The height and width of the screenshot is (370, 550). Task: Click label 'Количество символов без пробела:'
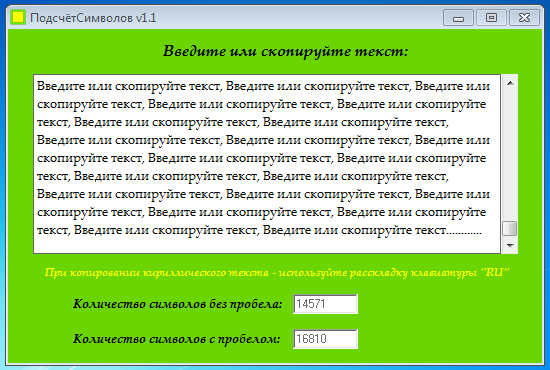click(177, 304)
